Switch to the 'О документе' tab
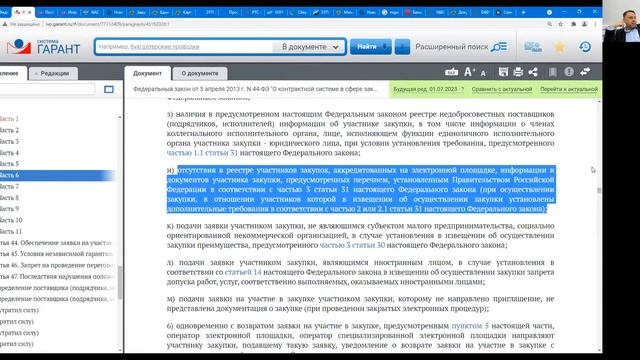Screen dimensions: 640x360 click(200, 73)
